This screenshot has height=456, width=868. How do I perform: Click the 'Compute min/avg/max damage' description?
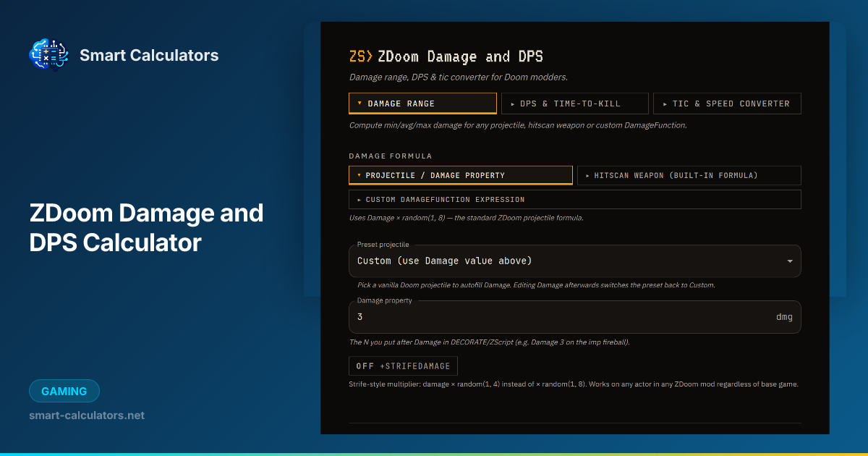(518, 125)
